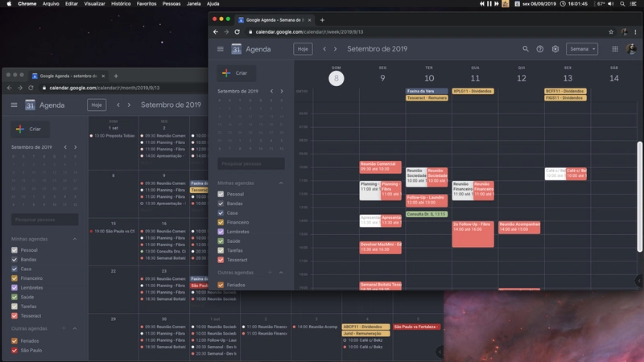
Task: Toggle Pessoal calendar in front sidebar
Action: click(221, 194)
